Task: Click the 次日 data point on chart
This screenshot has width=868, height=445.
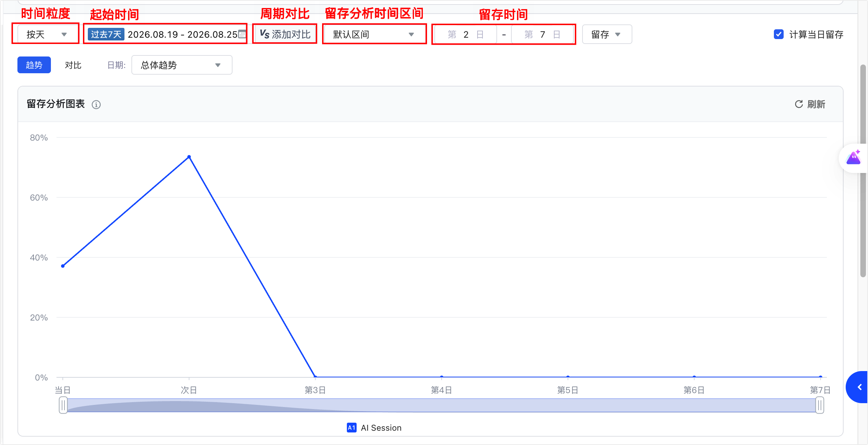Action: (189, 157)
